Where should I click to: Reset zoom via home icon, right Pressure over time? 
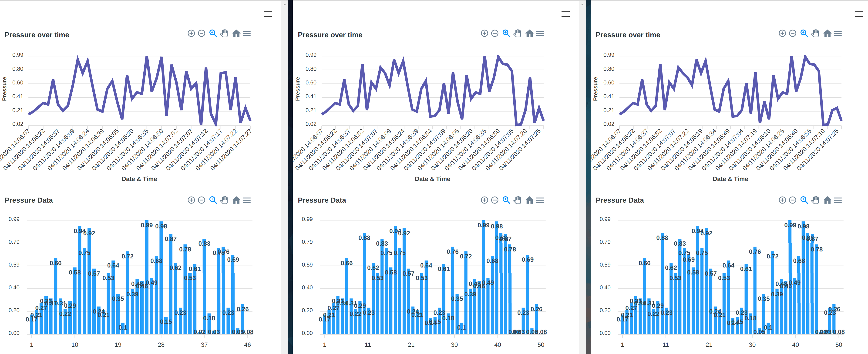point(827,33)
